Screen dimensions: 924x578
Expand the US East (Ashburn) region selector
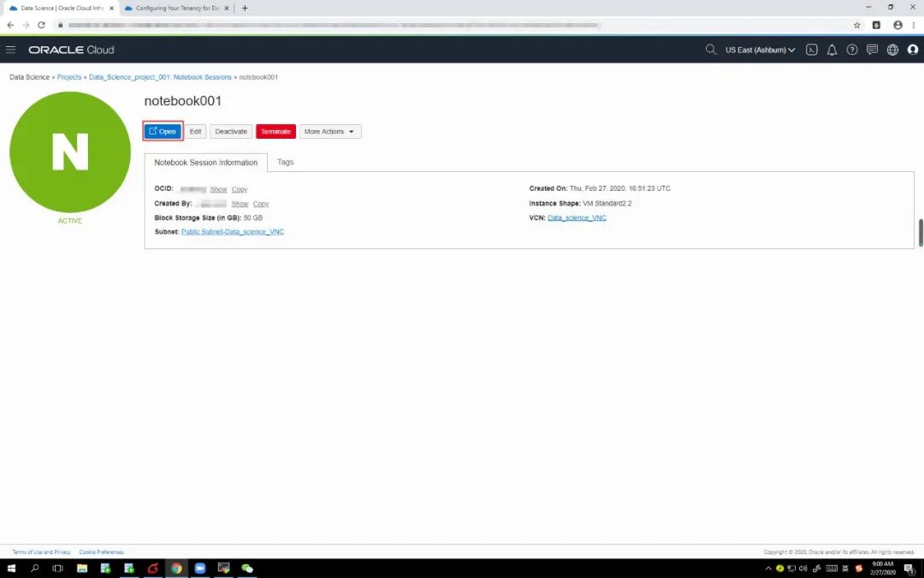(x=760, y=51)
